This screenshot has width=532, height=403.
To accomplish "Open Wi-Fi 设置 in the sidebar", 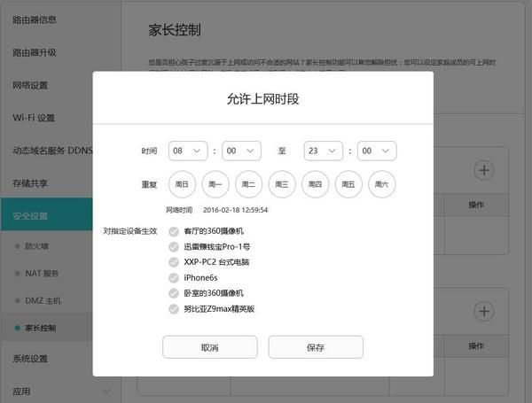I will pyautogui.click(x=34, y=118).
